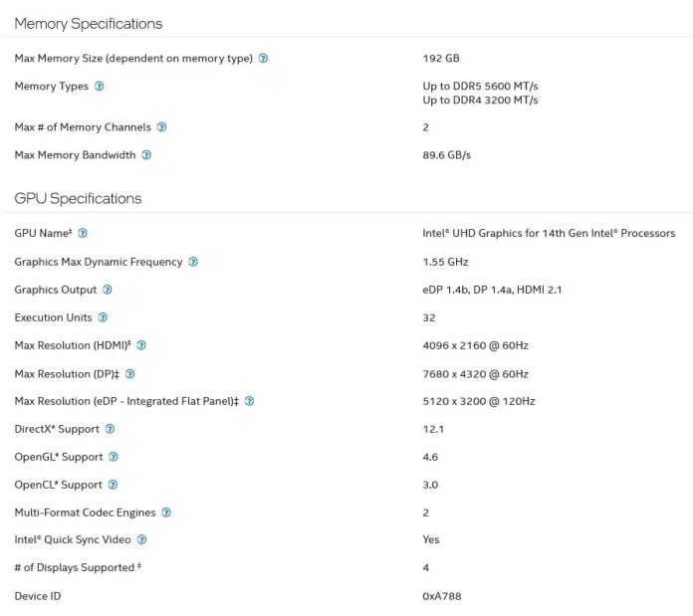Click help icon next to Max Memory Size

click(263, 59)
